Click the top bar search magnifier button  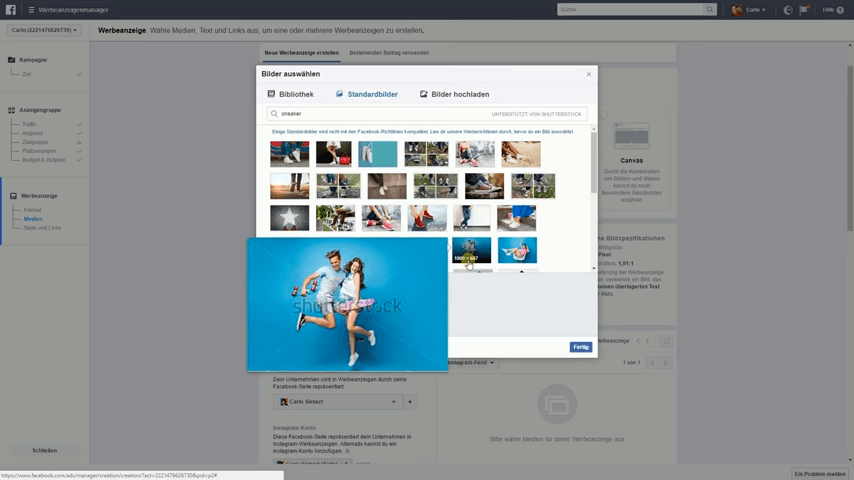pyautogui.click(x=710, y=10)
